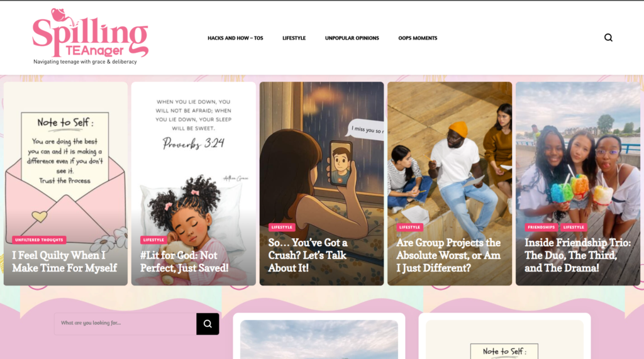Open Hacks and How-Tos menu
Image resolution: width=644 pixels, height=359 pixels.
tap(235, 38)
